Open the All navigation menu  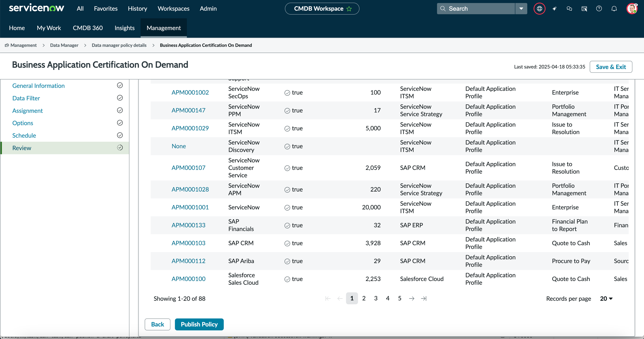point(80,9)
